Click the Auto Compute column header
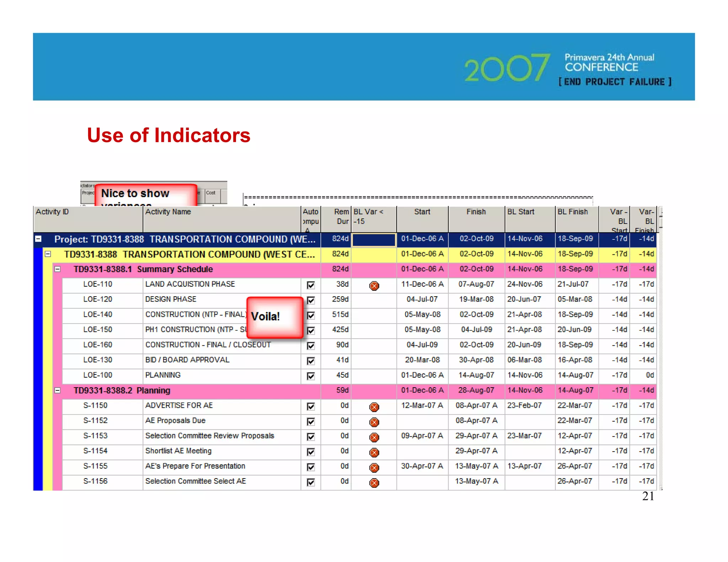 311,219
